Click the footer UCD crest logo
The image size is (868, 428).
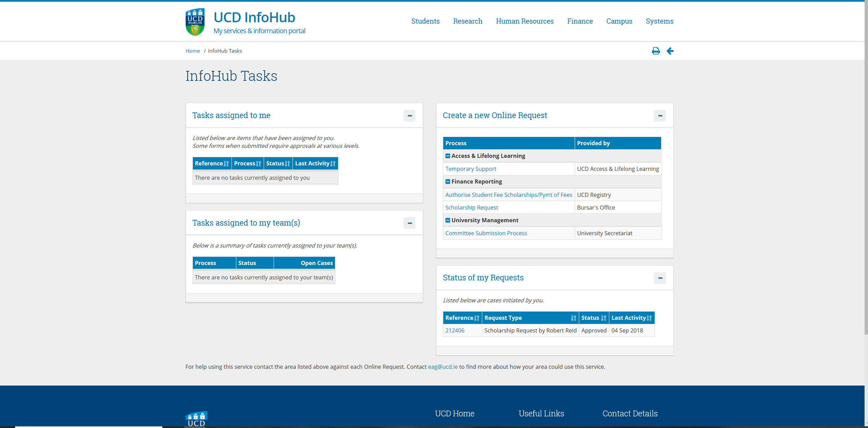tap(197, 419)
